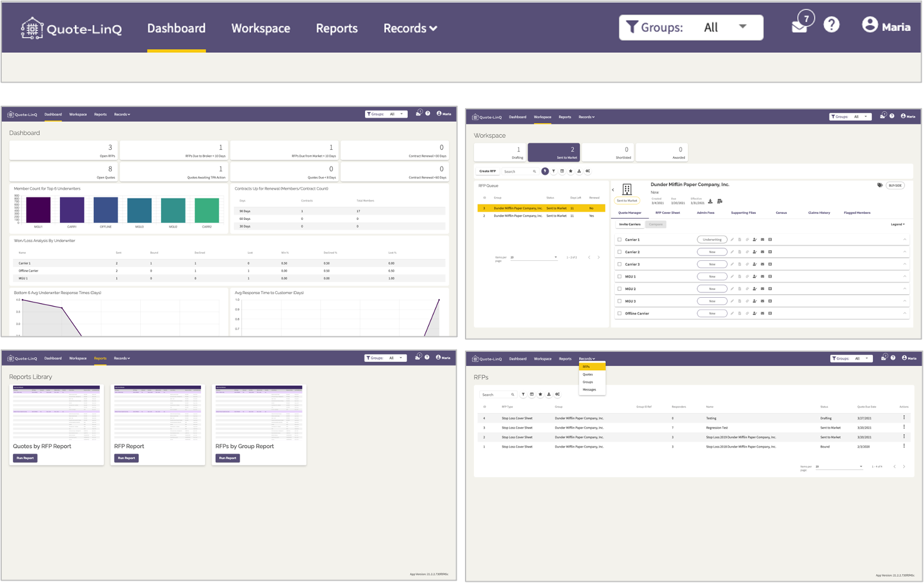Click the download icon next to Effective date
This screenshot has width=924, height=583.
[710, 201]
